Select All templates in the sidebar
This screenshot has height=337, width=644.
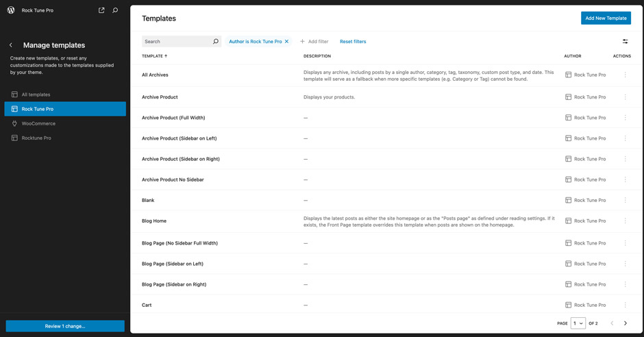36,95
